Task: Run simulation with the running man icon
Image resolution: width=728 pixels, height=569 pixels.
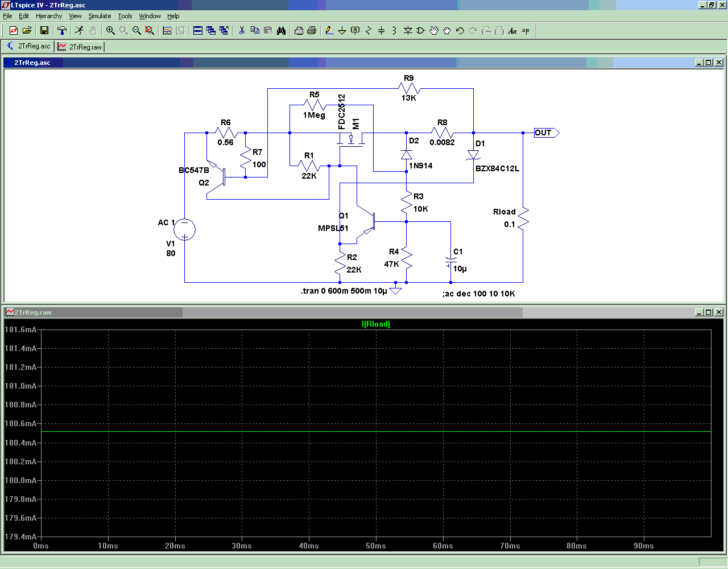Action: click(x=79, y=30)
